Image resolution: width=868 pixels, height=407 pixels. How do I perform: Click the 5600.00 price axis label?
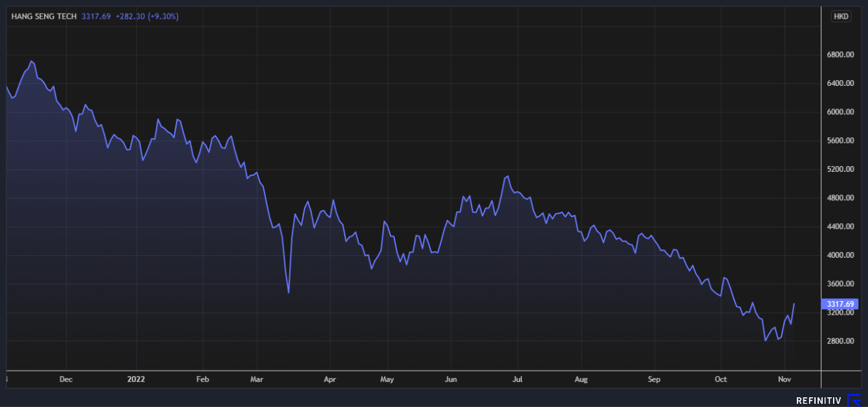[841, 141]
